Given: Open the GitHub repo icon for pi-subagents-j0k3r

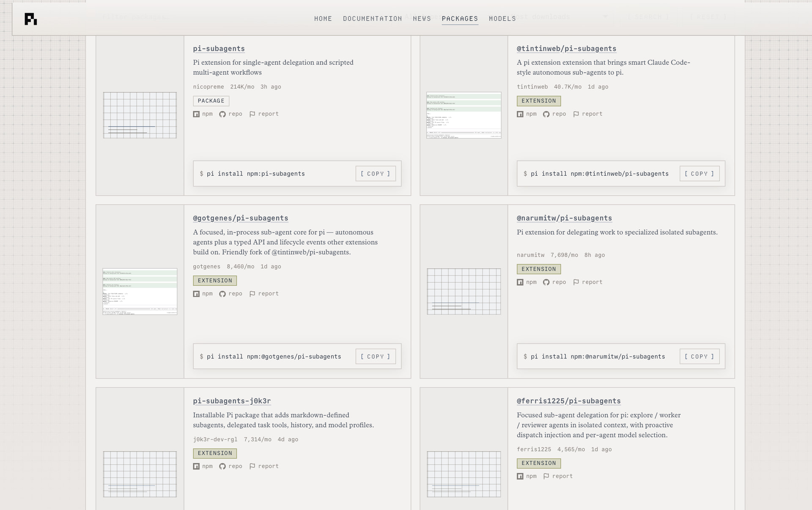Looking at the screenshot, I should point(230,466).
